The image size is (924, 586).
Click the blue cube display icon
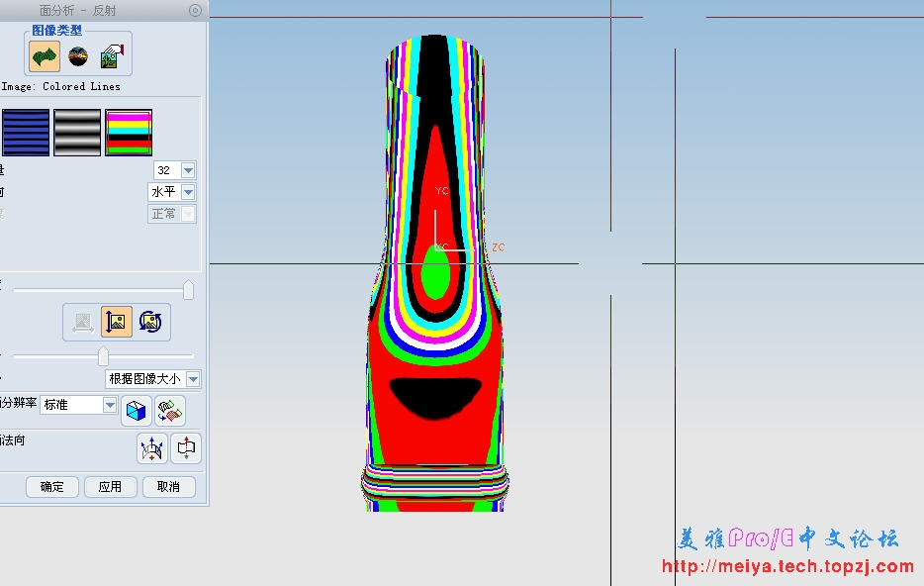click(x=137, y=410)
